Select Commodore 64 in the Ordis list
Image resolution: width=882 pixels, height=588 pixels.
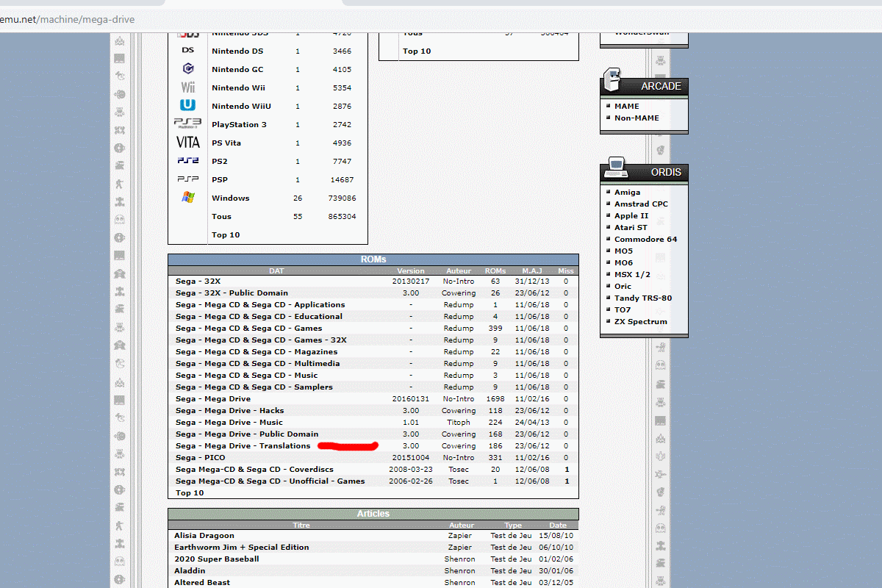[646, 239]
